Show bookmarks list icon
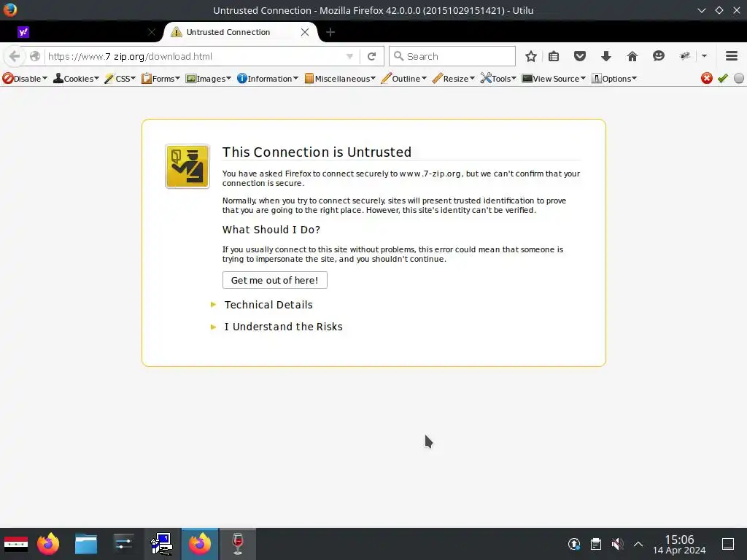Viewport: 747px width, 560px height. click(x=554, y=56)
